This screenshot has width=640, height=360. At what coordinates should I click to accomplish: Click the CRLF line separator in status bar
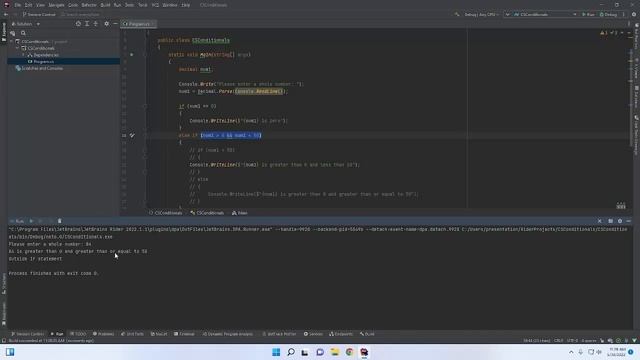pos(558,340)
